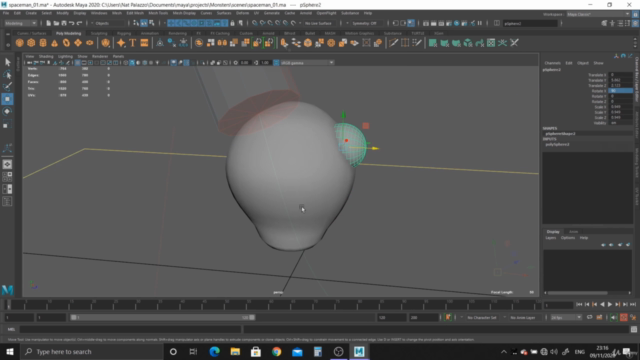Image resolution: width=640 pixels, height=360 pixels.
Task: Open the No Anim Layer dropdown
Action: click(x=522, y=317)
